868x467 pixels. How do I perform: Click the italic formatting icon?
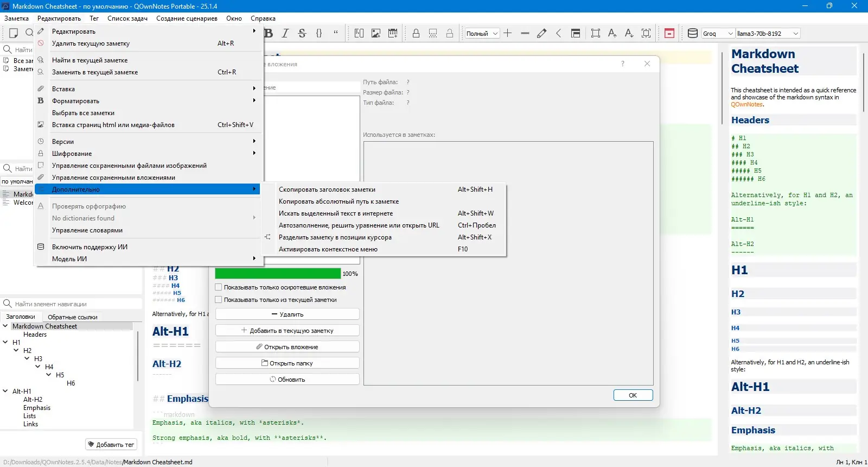tap(285, 33)
